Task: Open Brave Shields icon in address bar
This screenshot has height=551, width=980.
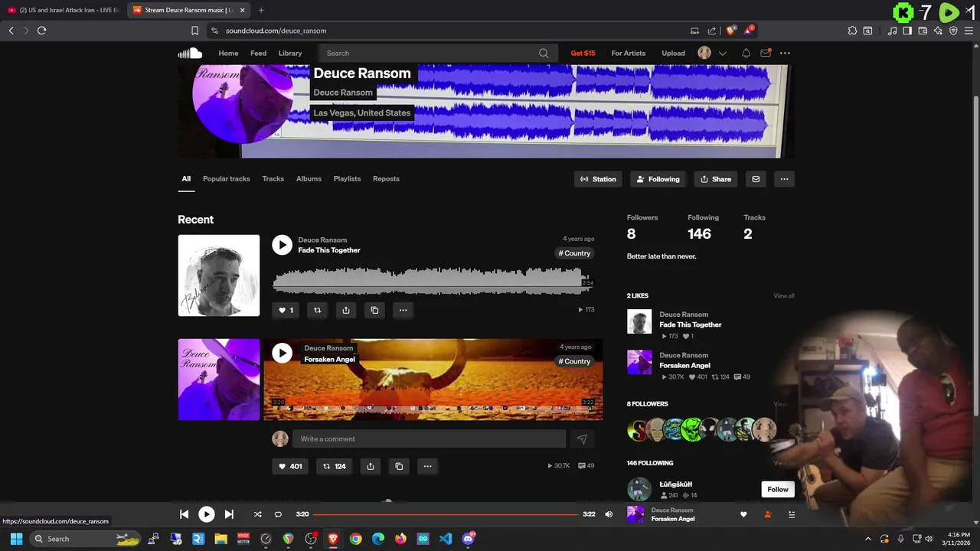Action: [731, 31]
